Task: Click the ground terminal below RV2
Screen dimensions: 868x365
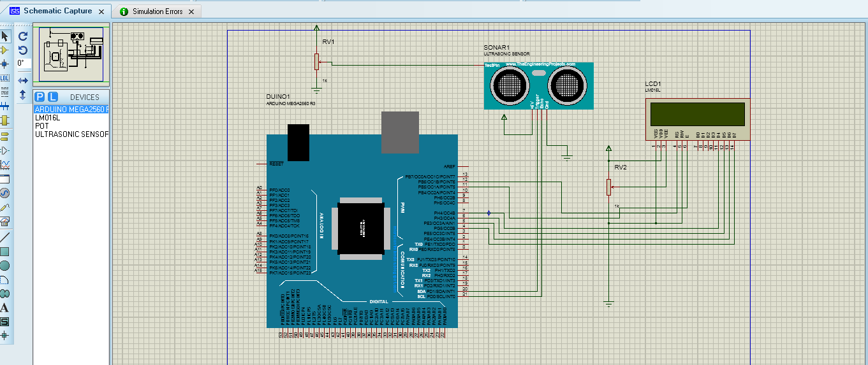Action: click(609, 303)
